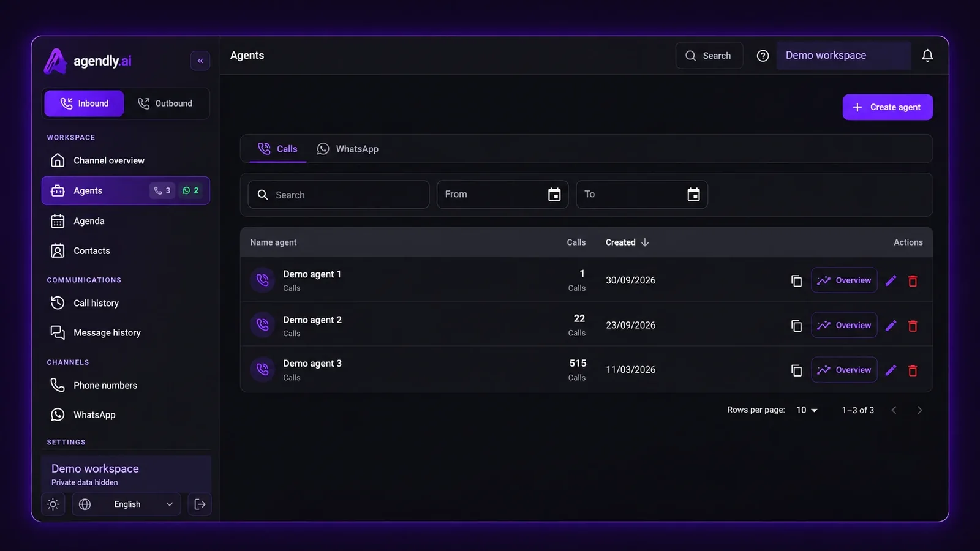Duplicate Demo agent 1
The height and width of the screenshot is (551, 980).
pos(796,280)
